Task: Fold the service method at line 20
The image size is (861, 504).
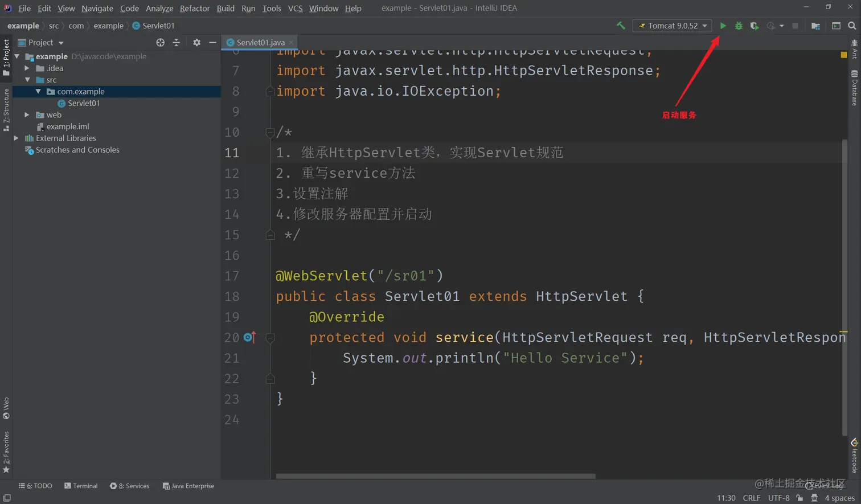Action: click(x=270, y=337)
